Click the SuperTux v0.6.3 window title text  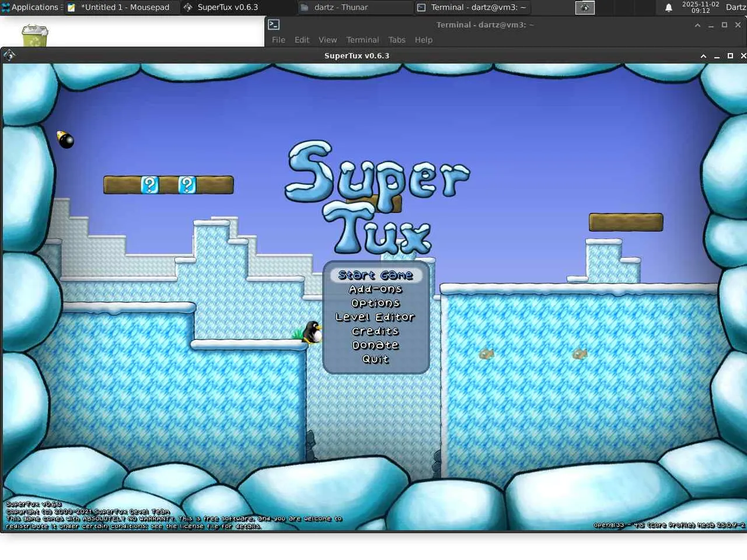pyautogui.click(x=357, y=56)
